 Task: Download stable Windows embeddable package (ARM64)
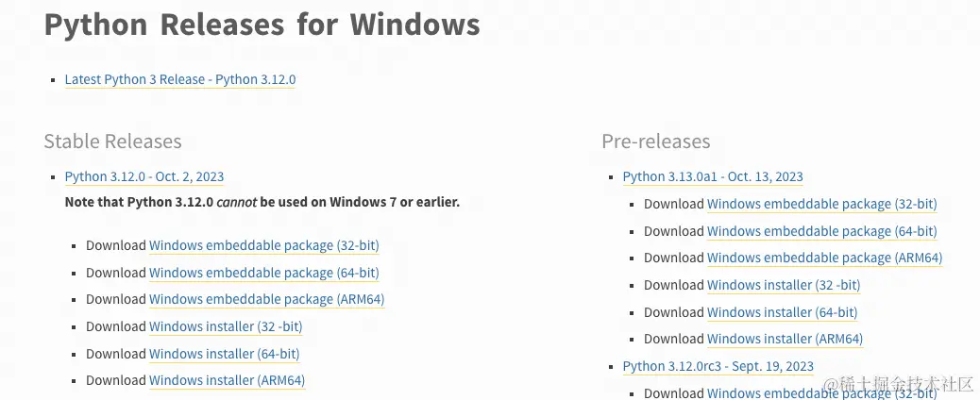click(267, 299)
